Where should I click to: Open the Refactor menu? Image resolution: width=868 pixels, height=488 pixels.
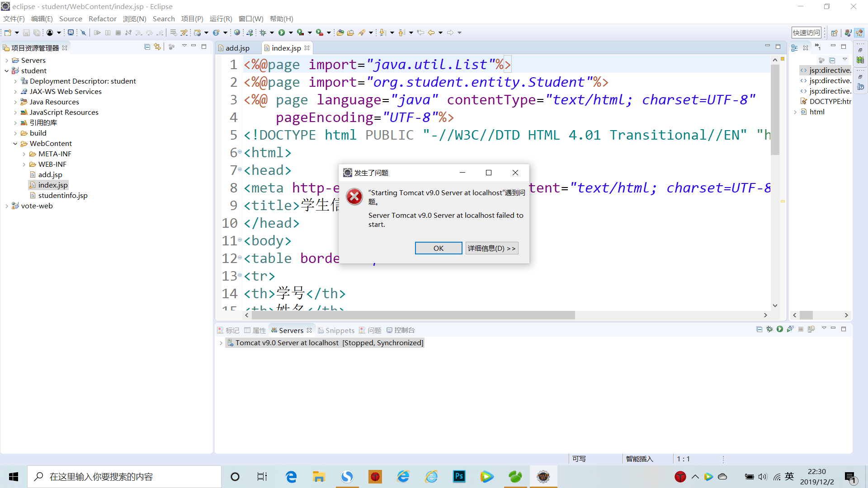point(103,19)
